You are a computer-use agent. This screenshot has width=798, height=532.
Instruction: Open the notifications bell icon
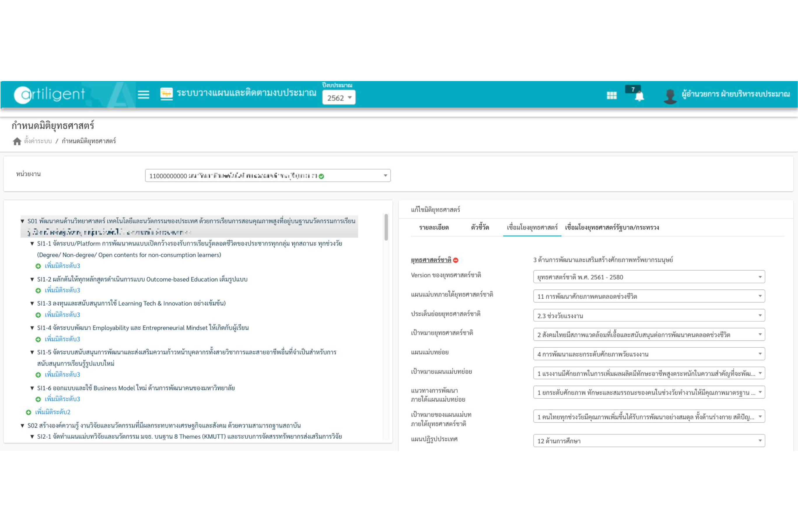click(x=639, y=96)
